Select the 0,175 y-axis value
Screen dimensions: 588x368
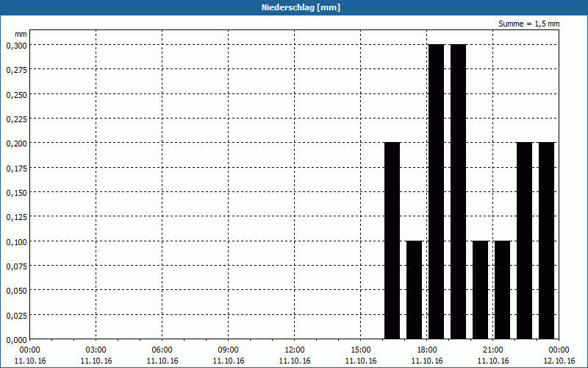[x=16, y=169]
